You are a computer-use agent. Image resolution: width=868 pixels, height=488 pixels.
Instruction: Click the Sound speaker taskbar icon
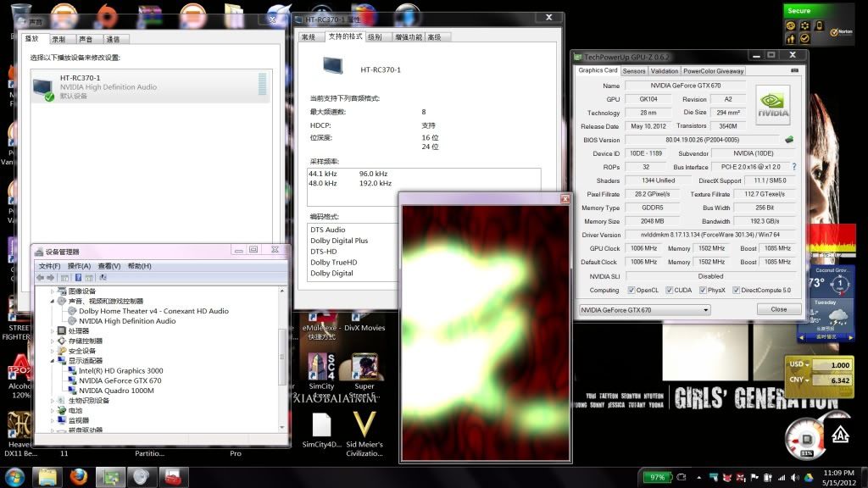coord(142,476)
